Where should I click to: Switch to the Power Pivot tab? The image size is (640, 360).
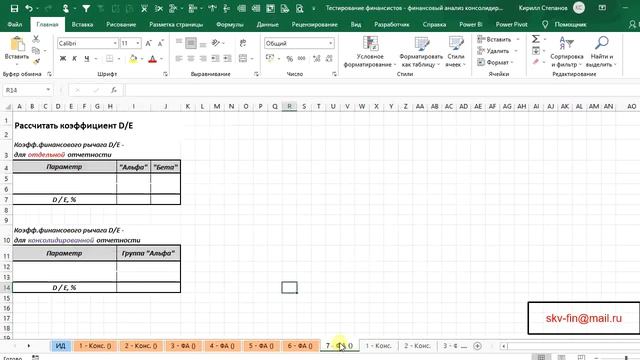(x=511, y=24)
